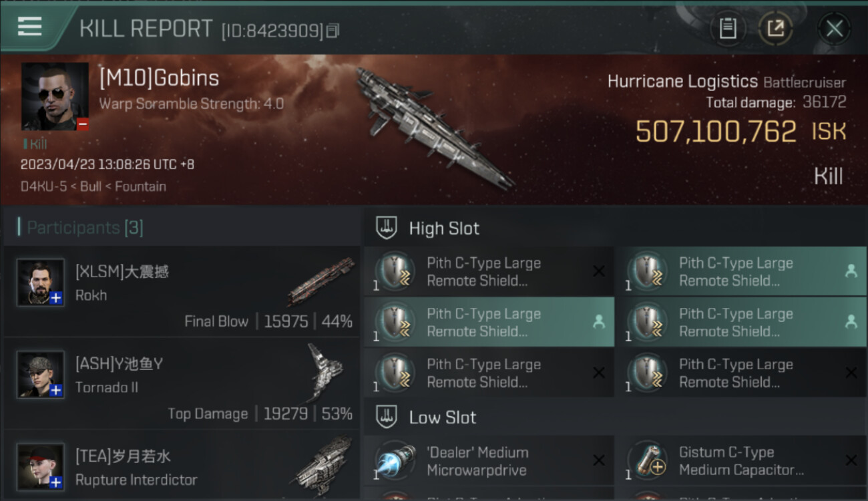Image resolution: width=868 pixels, height=501 pixels.
Task: View Gobins pilot portrait
Action: point(55,97)
